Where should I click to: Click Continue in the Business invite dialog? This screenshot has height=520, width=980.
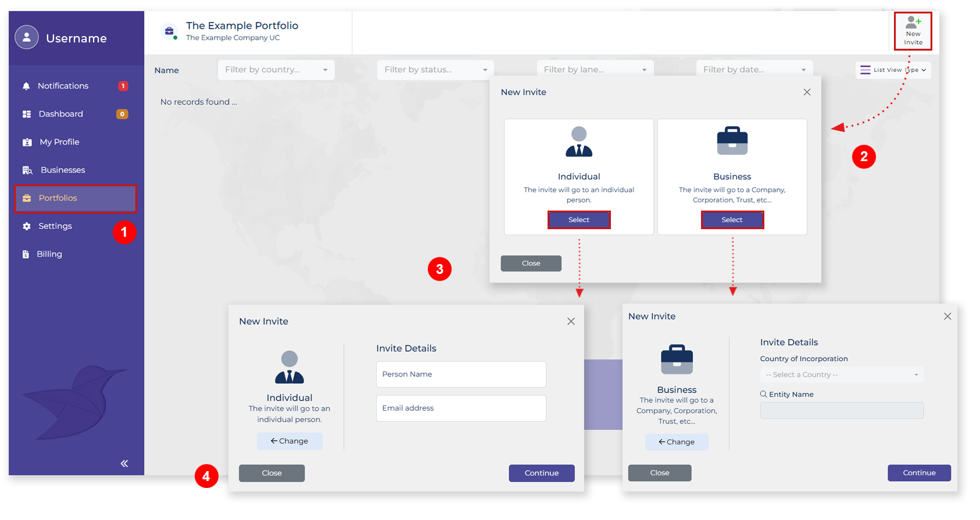(x=919, y=473)
